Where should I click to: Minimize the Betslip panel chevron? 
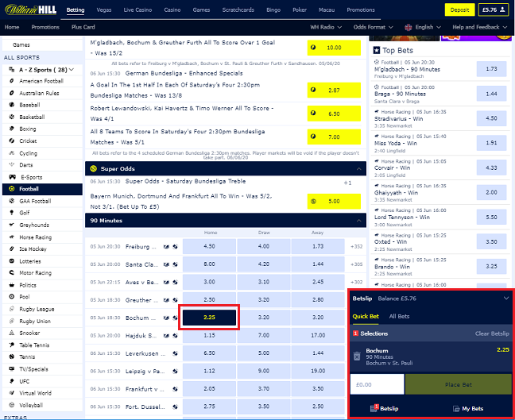(506, 299)
